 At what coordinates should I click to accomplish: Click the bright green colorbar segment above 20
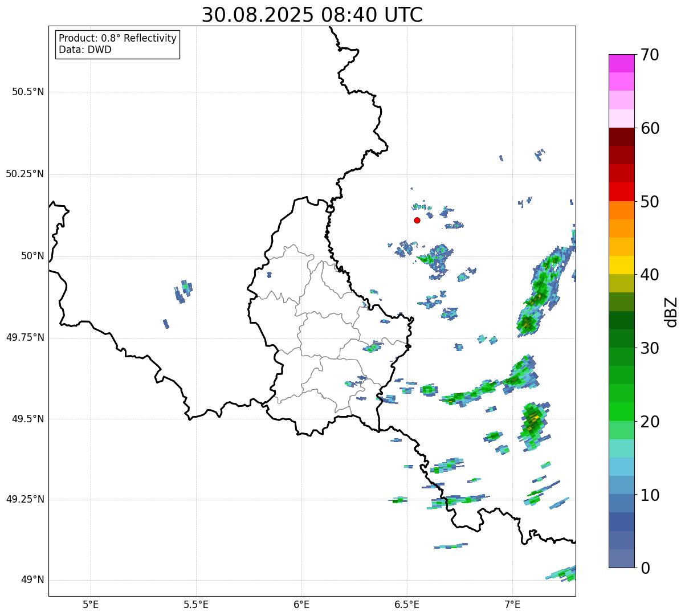click(x=621, y=412)
